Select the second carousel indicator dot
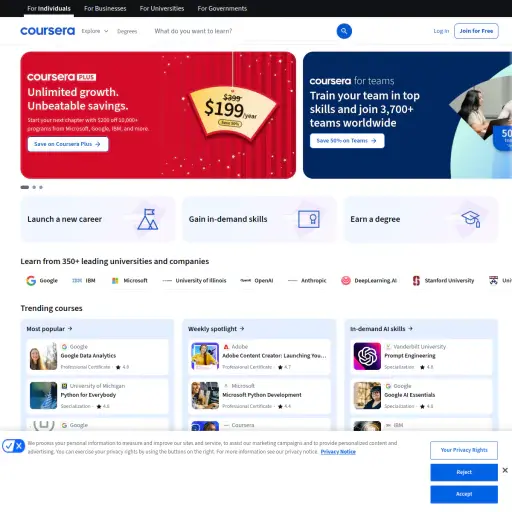512x512 pixels. coord(34,187)
